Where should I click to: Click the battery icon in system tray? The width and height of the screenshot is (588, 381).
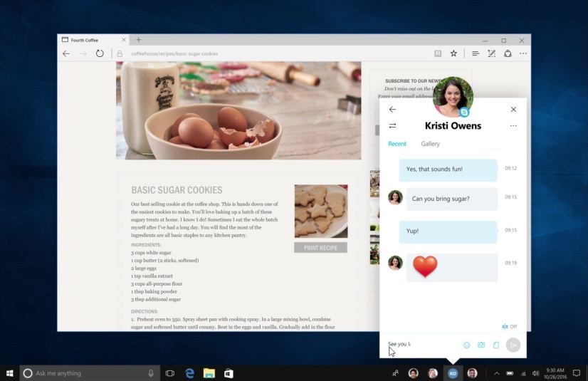pyautogui.click(x=510, y=373)
